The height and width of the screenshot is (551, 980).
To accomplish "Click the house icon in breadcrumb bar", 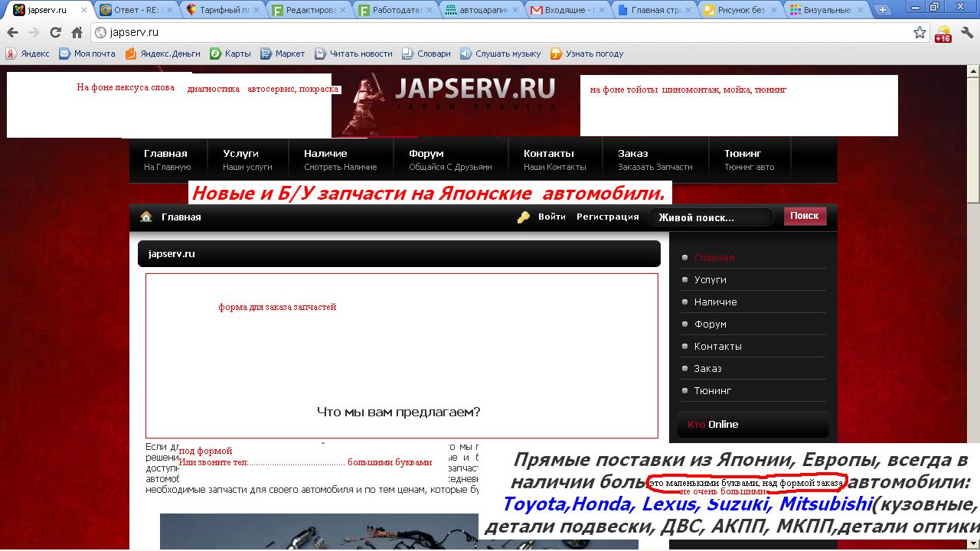I will pos(146,217).
